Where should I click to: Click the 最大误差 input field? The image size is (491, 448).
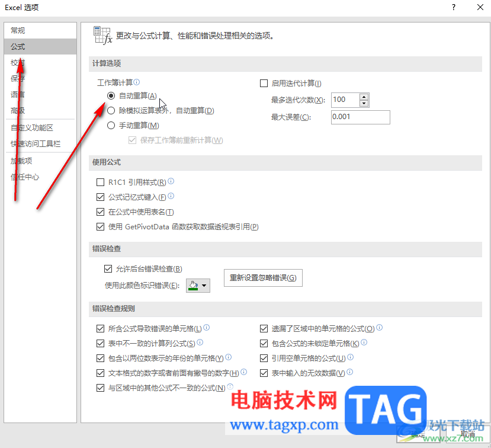(x=361, y=117)
